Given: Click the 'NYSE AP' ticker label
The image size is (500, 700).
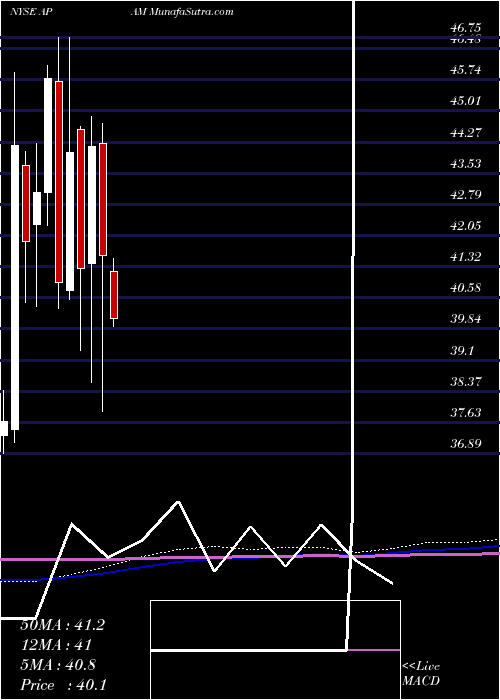Looking at the screenshot, I should point(29,12).
